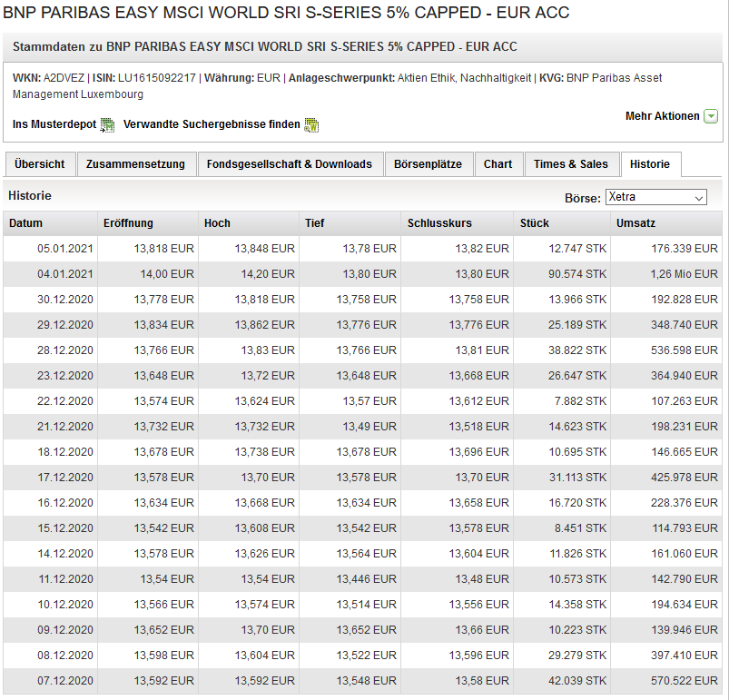Click the 13,604 EUR closing price

pyautogui.click(x=478, y=554)
